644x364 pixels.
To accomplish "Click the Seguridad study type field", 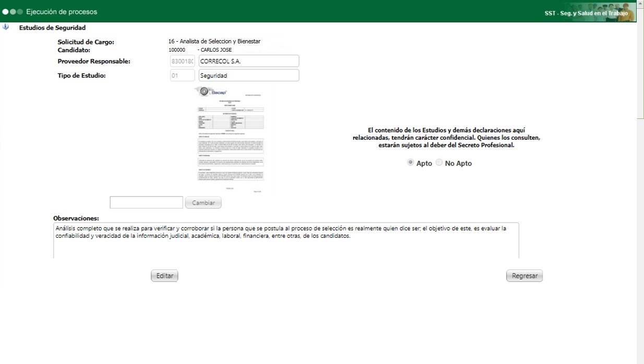I will [249, 75].
